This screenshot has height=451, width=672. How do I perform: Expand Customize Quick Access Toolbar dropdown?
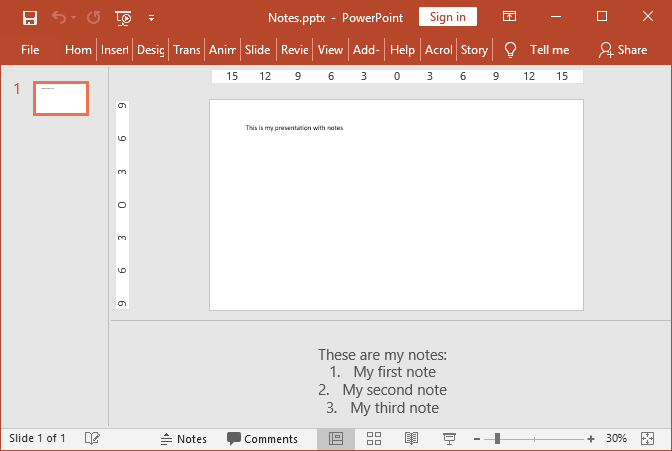coord(151,17)
